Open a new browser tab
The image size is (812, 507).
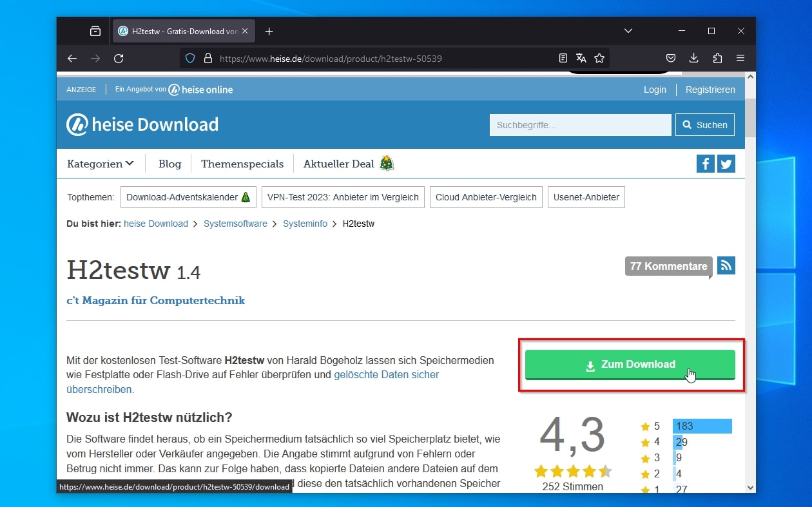(x=269, y=31)
